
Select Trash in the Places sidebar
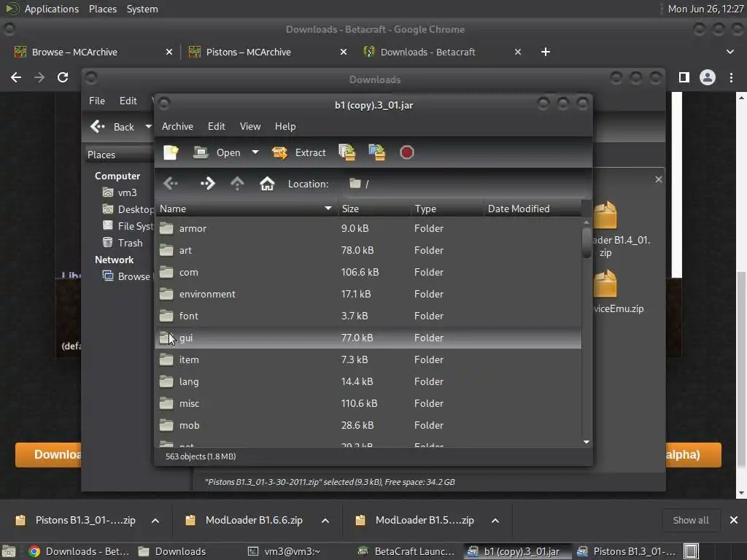(123, 242)
